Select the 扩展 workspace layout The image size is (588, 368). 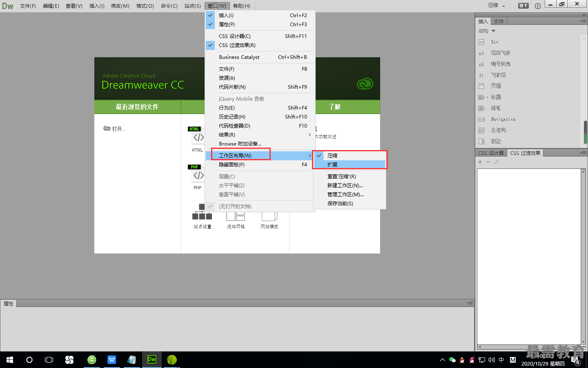tap(350, 164)
